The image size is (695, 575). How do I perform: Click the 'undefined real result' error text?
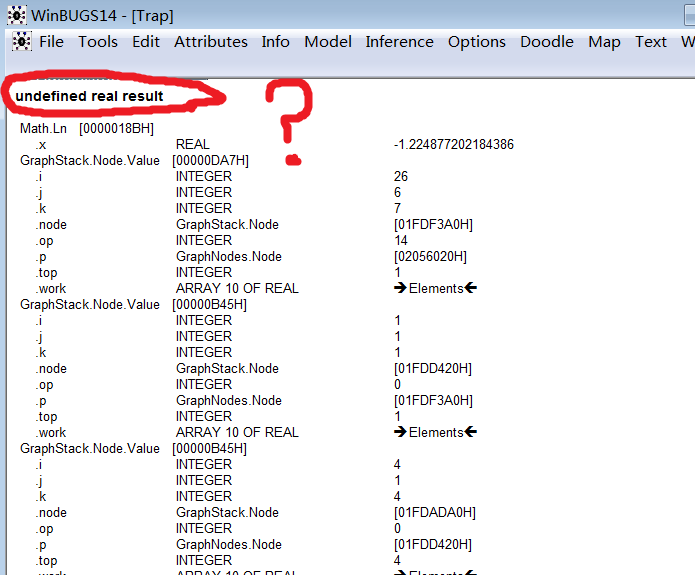pyautogui.click(x=89, y=96)
